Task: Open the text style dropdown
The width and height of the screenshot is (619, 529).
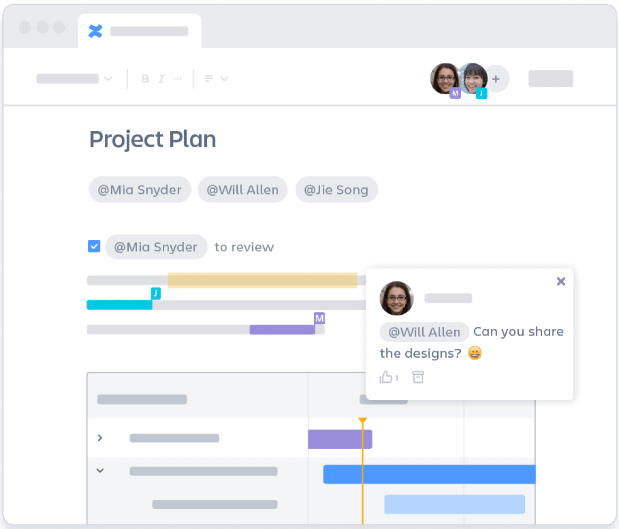Action: click(75, 78)
